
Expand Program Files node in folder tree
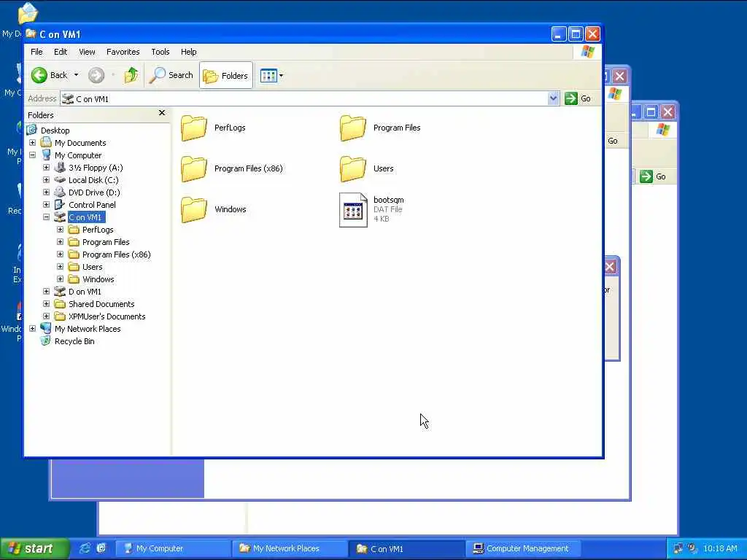pos(60,242)
